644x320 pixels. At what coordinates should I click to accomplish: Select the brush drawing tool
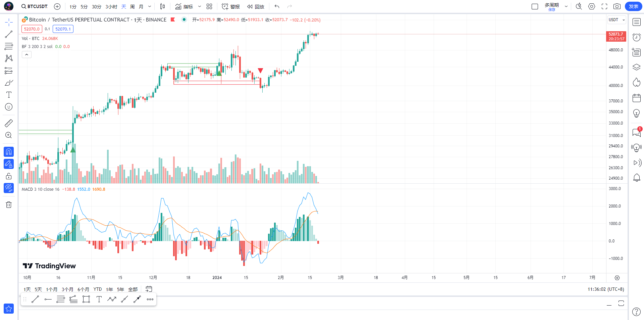(x=9, y=83)
